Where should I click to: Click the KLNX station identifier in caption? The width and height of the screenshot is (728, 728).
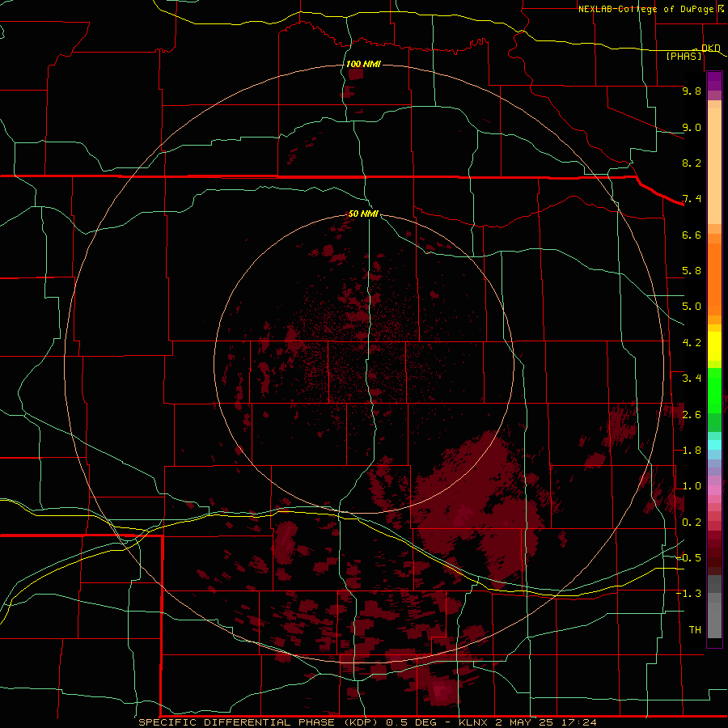[472, 722]
